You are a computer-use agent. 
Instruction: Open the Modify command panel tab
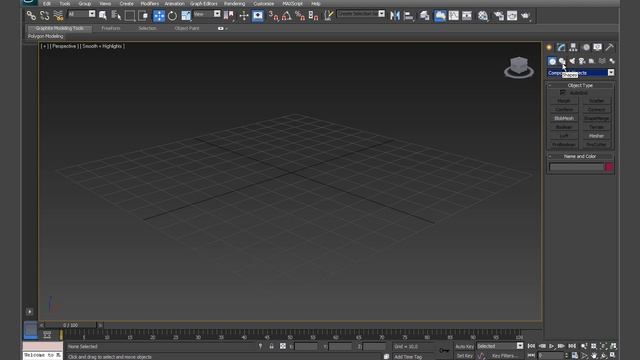point(561,47)
